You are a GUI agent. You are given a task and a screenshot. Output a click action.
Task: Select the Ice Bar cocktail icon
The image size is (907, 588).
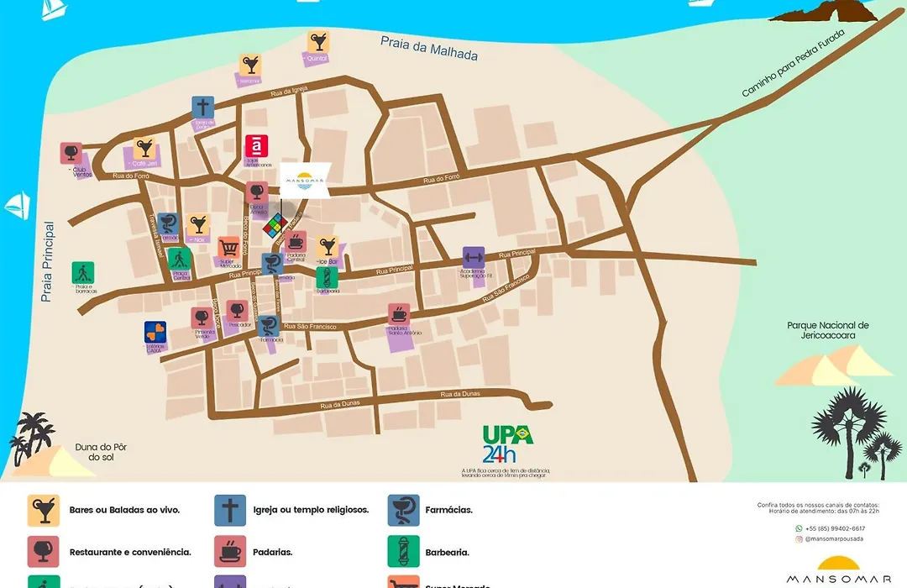pyautogui.click(x=328, y=247)
